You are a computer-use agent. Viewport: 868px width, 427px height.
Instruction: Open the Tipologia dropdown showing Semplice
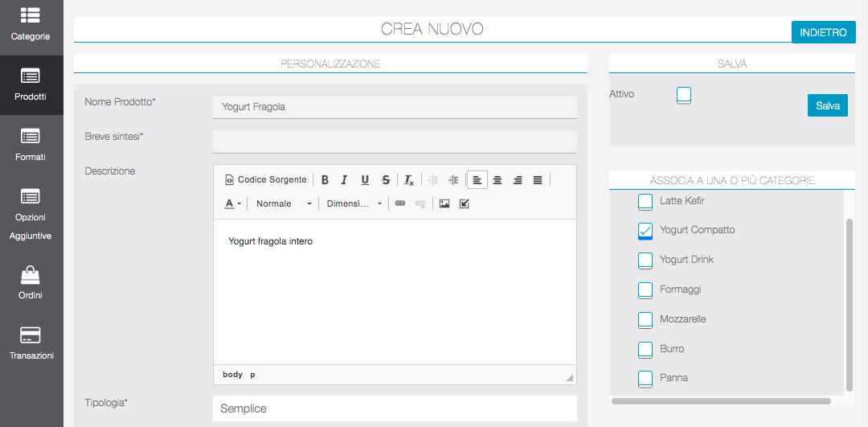(395, 409)
